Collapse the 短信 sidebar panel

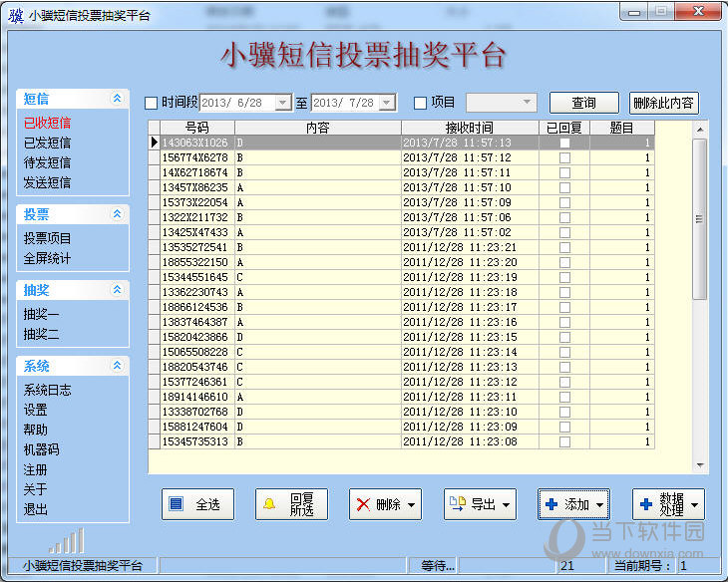tap(117, 99)
